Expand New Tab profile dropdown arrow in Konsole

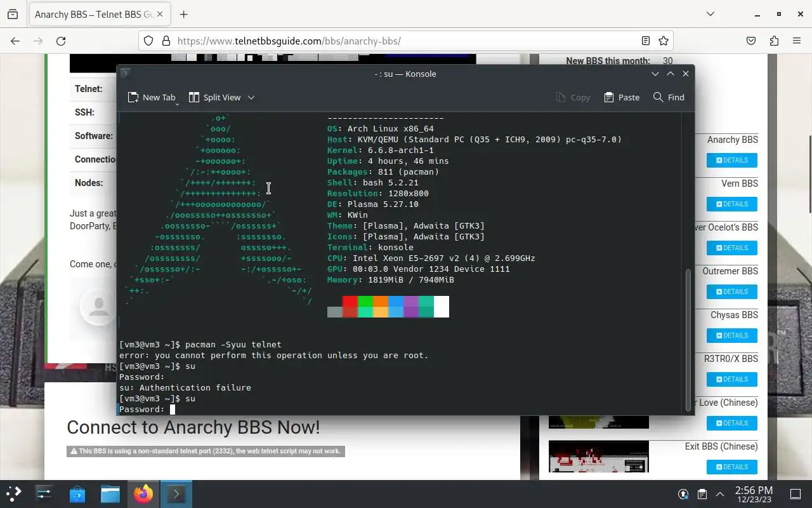point(178,103)
